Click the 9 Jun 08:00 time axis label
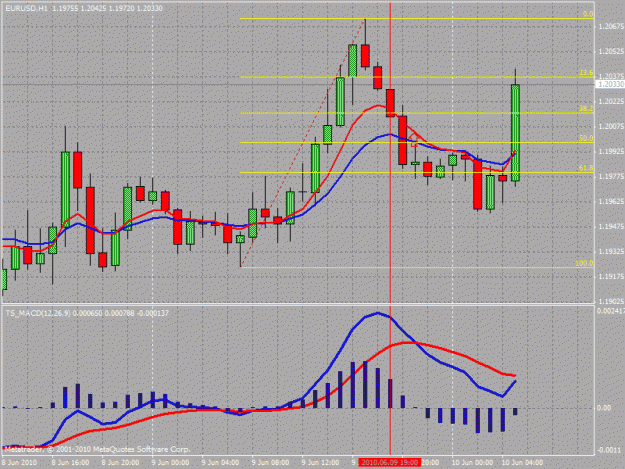The height and width of the screenshot is (469, 625). [271, 463]
